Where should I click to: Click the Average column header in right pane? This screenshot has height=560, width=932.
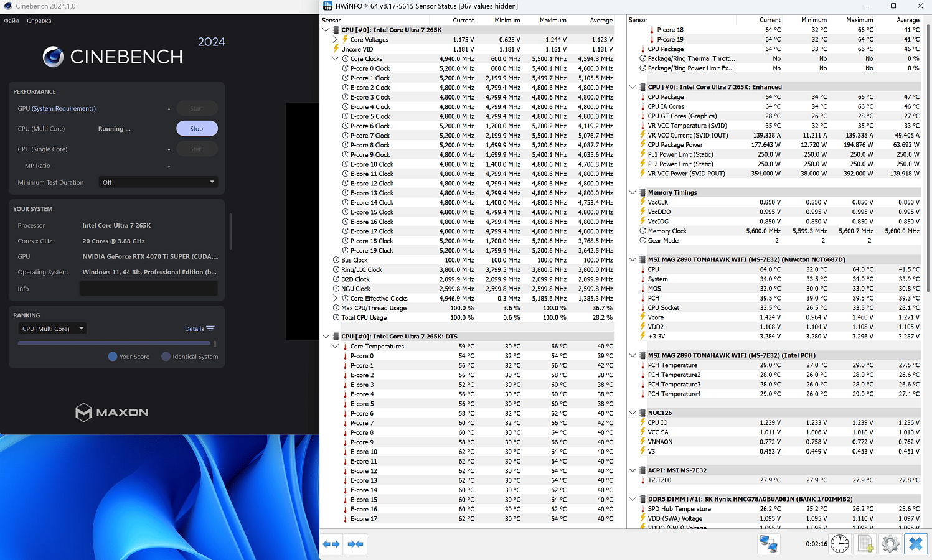click(x=908, y=21)
